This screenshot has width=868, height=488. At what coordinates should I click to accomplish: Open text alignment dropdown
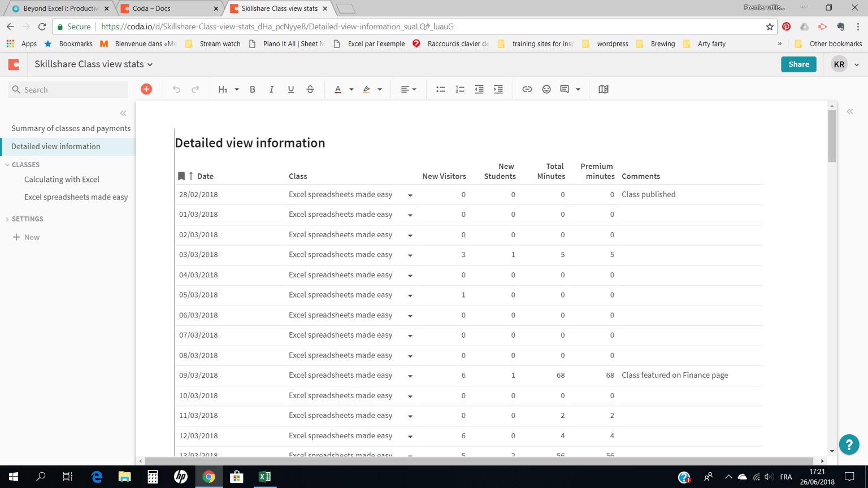coord(409,89)
